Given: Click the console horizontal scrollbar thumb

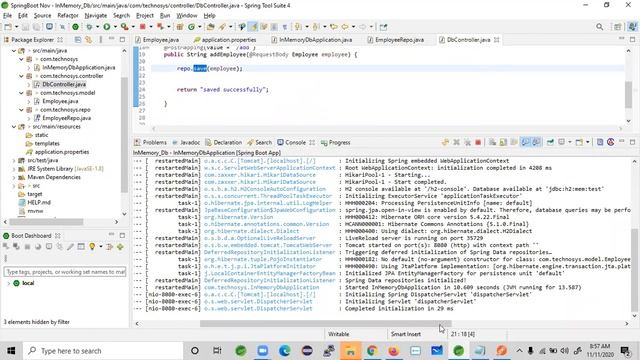Looking at the screenshot, I should point(325,324).
